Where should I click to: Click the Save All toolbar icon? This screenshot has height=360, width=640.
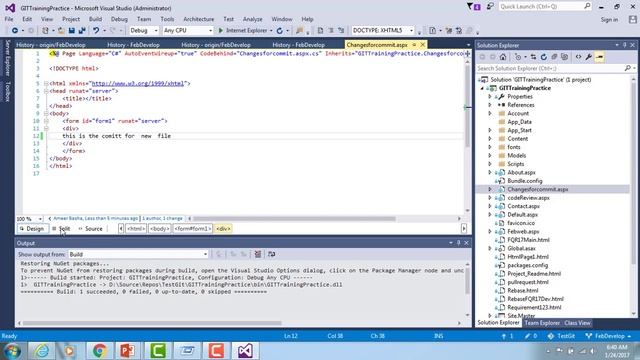pos(82,31)
